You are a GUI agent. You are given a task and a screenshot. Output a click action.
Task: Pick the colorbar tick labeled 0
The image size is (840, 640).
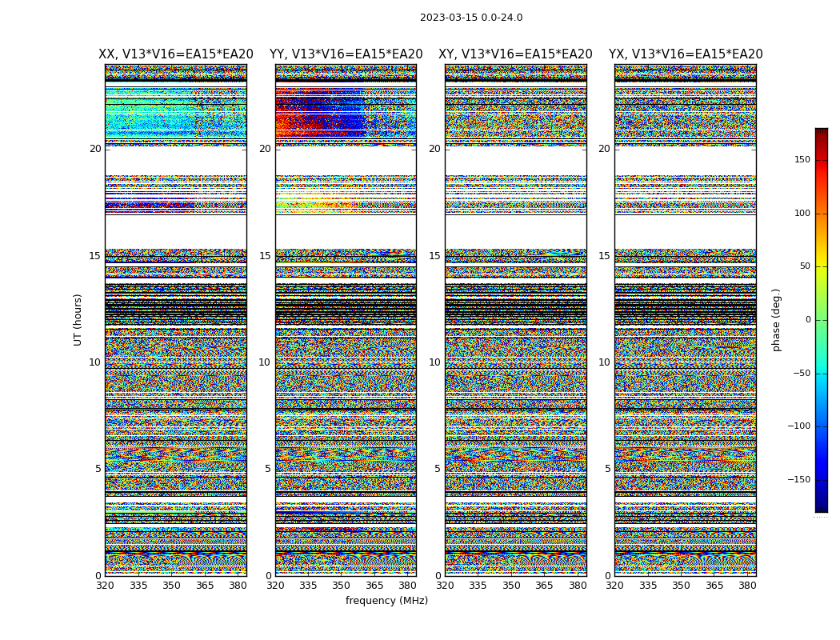click(808, 320)
